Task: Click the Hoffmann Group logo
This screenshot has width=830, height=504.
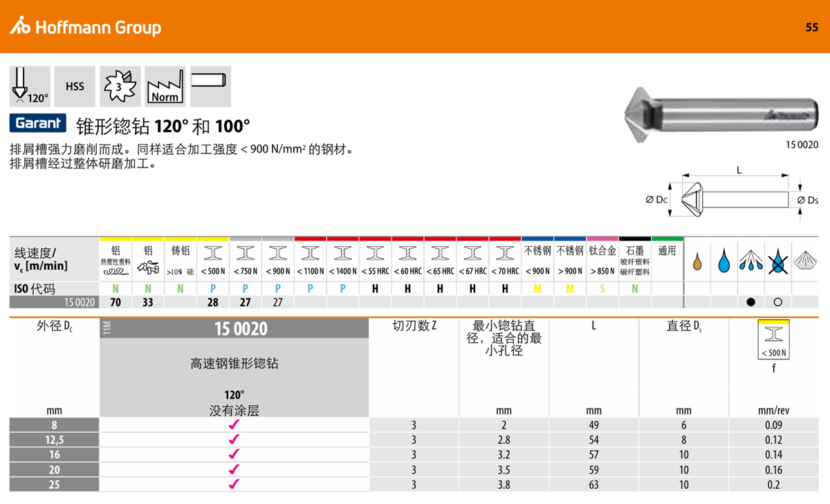Action: tap(85, 27)
